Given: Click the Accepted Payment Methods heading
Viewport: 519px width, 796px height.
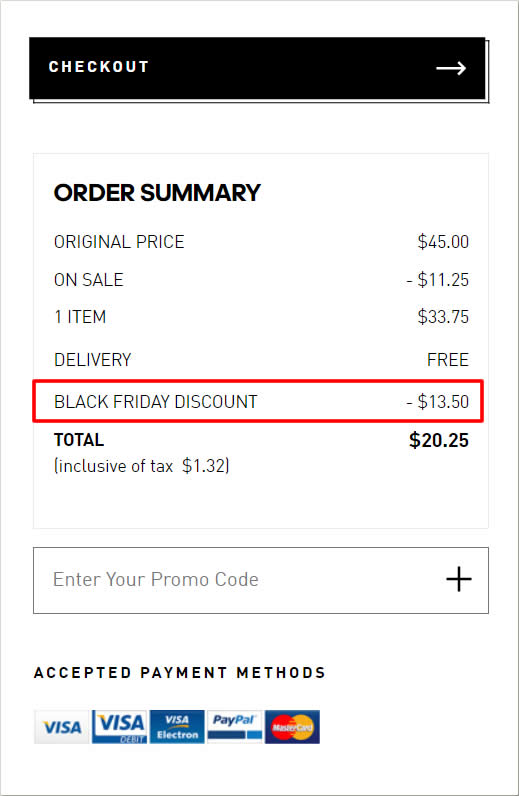Looking at the screenshot, I should (x=179, y=673).
